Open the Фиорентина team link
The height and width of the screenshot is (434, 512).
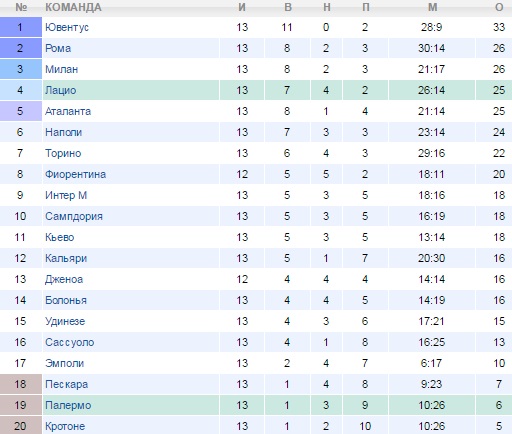coord(76,174)
